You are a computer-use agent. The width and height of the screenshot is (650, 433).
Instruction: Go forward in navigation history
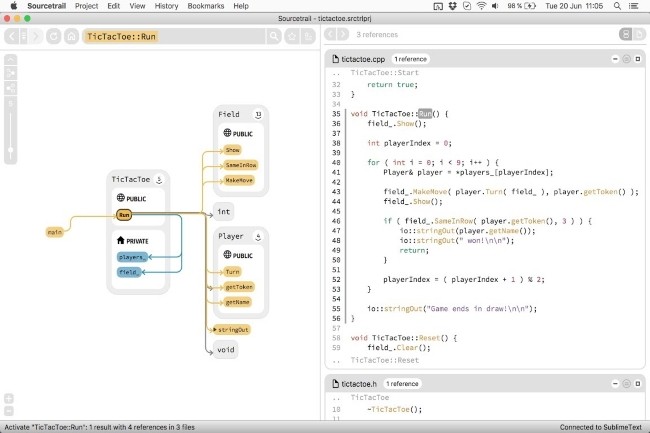[x=36, y=36]
